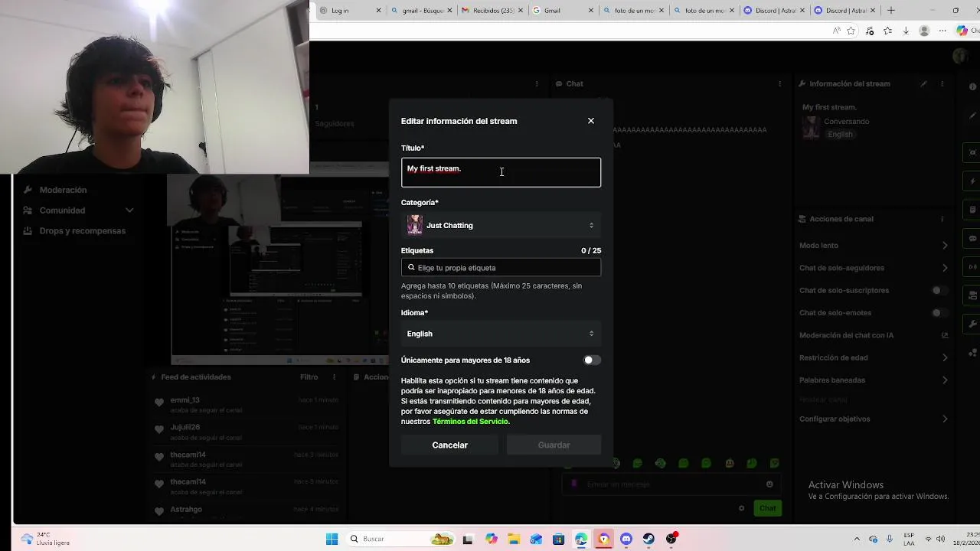Expand Chat de solo-seguidores option
Viewport: 980px width, 551px height.
click(x=873, y=268)
